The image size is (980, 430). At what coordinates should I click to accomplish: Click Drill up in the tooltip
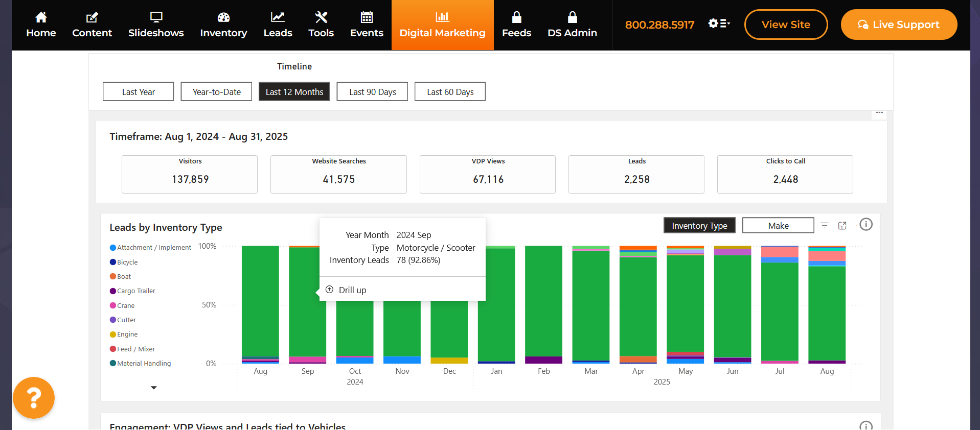(x=352, y=290)
